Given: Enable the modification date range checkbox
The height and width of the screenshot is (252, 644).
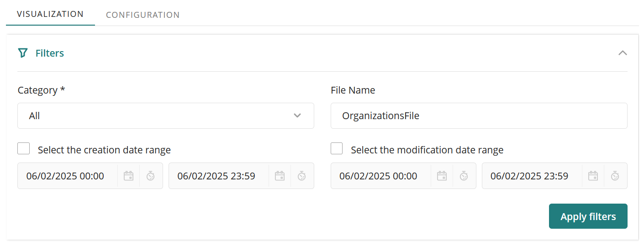Looking at the screenshot, I should 337,149.
